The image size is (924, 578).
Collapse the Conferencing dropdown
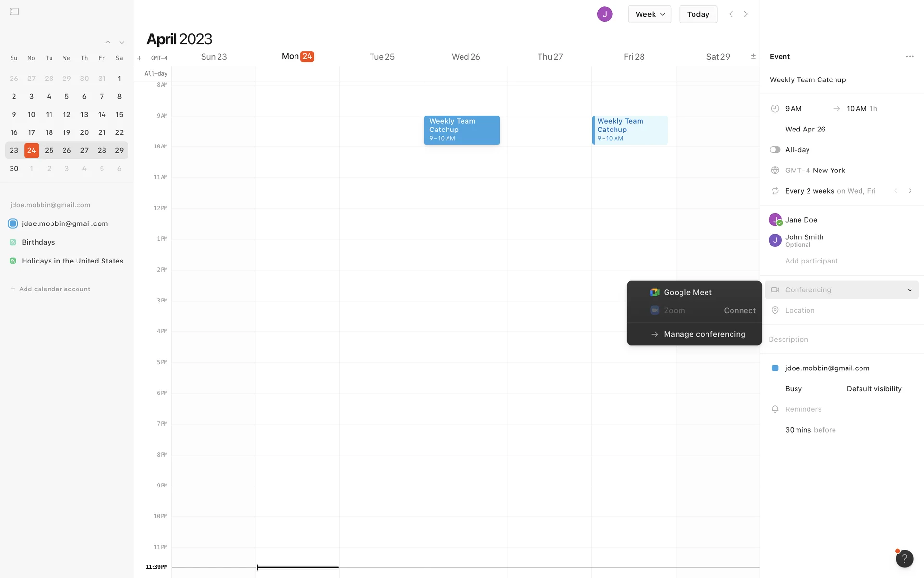(x=909, y=290)
